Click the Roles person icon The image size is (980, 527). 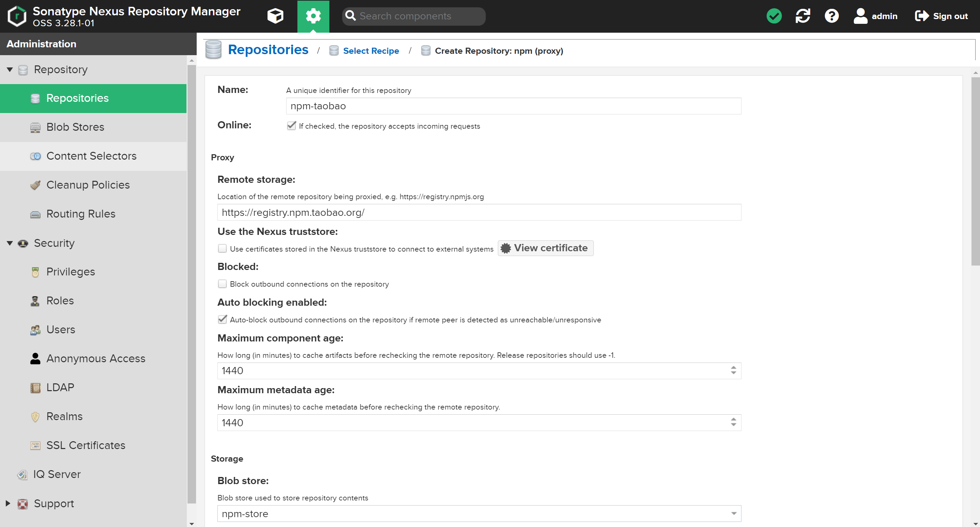(x=35, y=301)
